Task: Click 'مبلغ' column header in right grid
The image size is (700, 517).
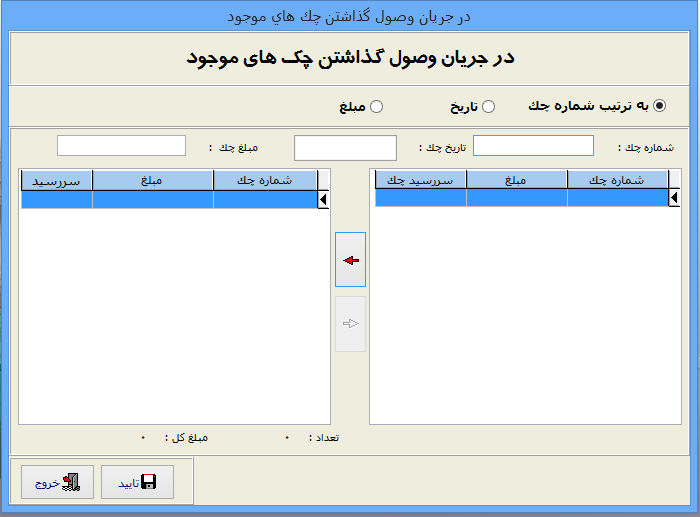Action: (x=517, y=180)
